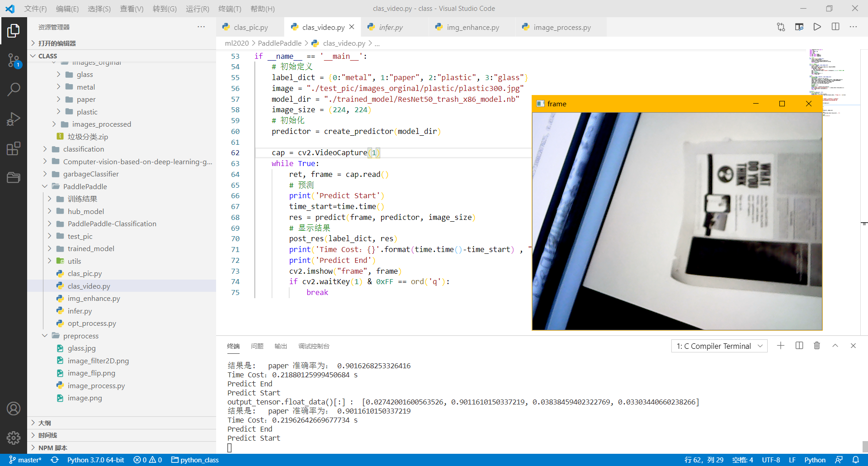Maximize the terminal panel size

click(835, 346)
